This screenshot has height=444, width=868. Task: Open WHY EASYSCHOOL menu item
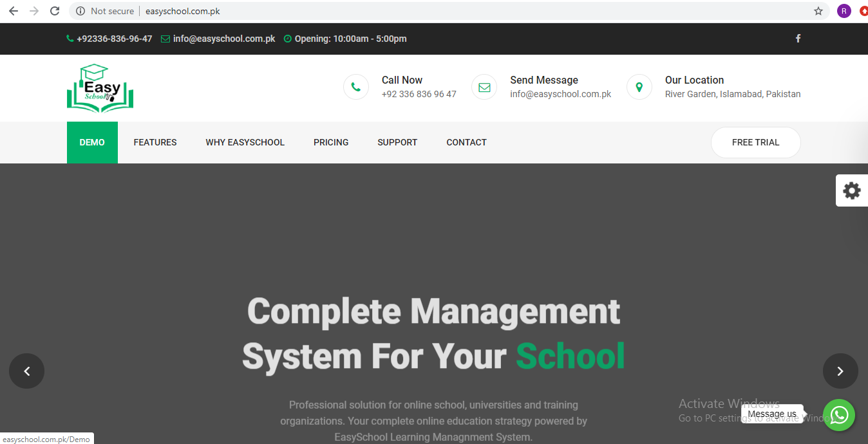pos(245,142)
